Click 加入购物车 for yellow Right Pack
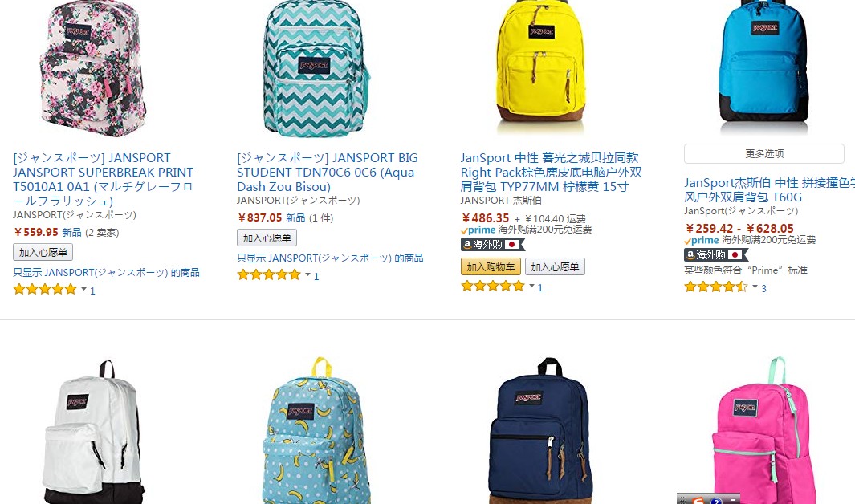The height and width of the screenshot is (504, 855). (491, 267)
